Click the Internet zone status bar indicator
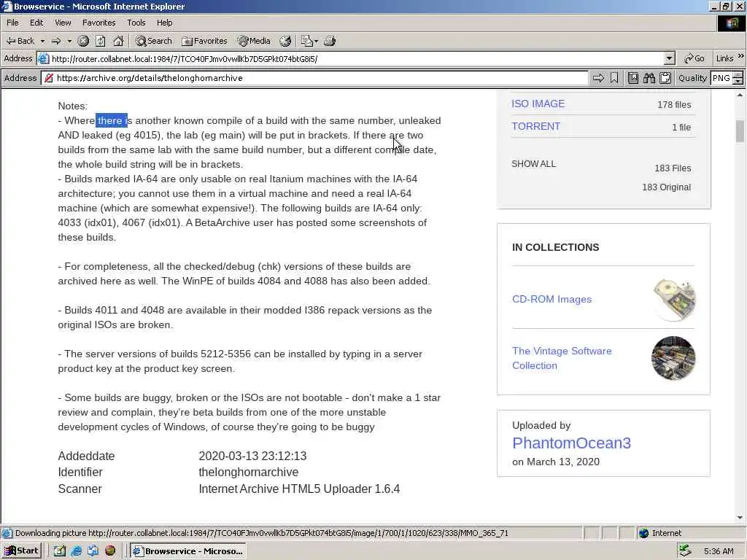747x560 pixels. (659, 533)
